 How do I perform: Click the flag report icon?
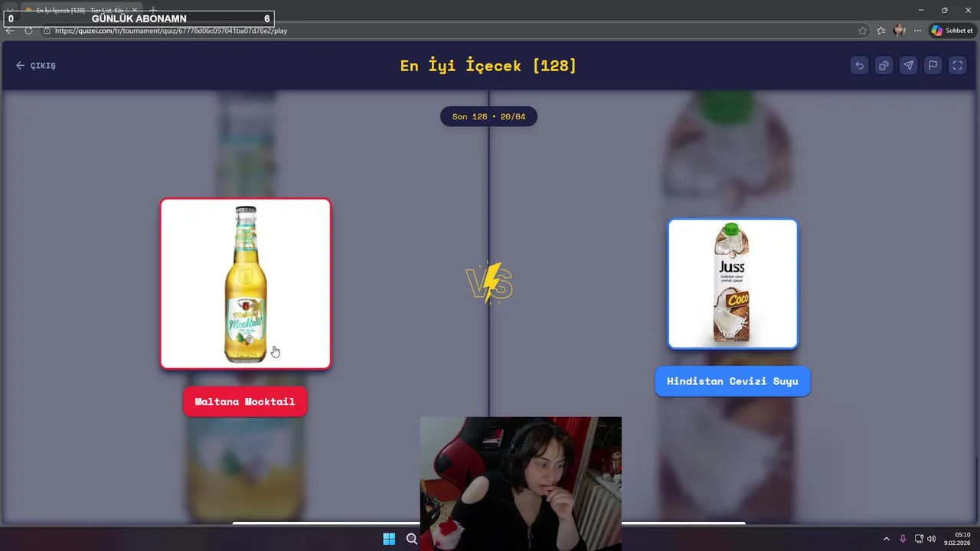pos(933,66)
